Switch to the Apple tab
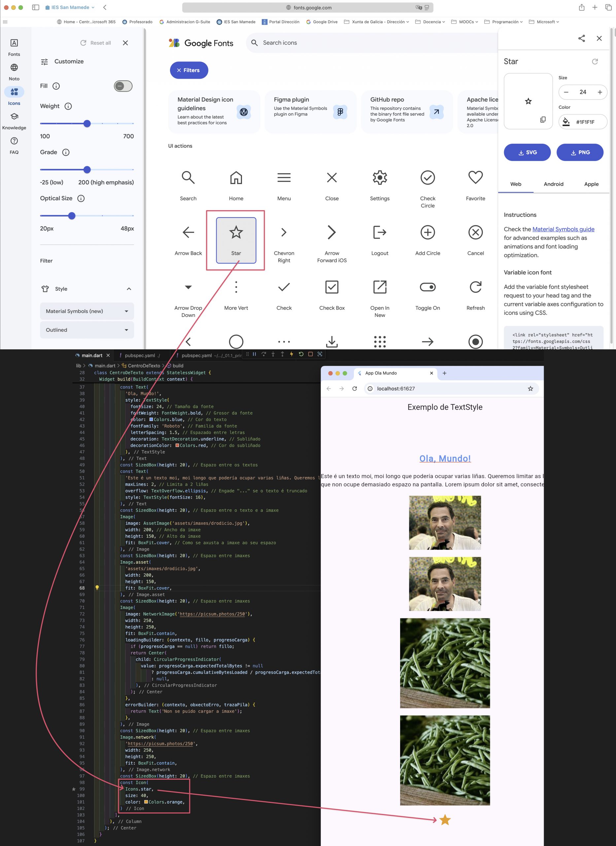 tap(591, 184)
